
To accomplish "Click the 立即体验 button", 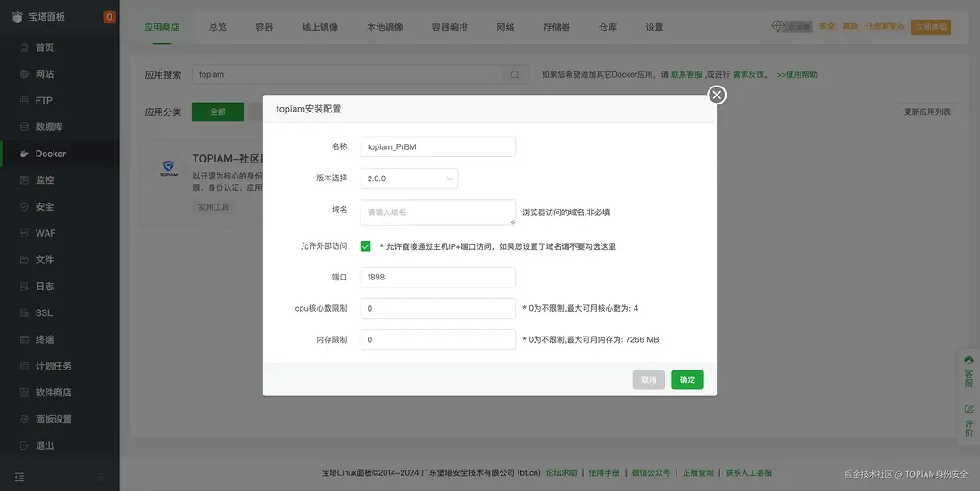I will point(931,27).
